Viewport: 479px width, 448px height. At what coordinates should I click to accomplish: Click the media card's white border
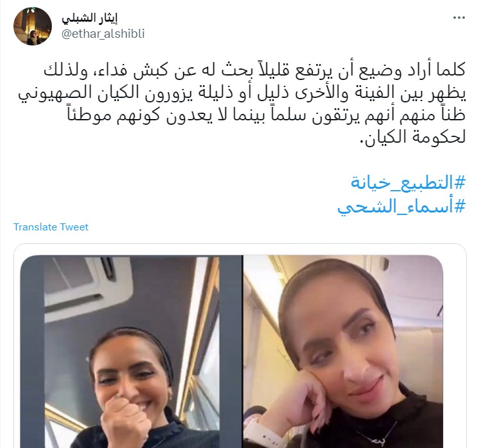tap(239, 249)
